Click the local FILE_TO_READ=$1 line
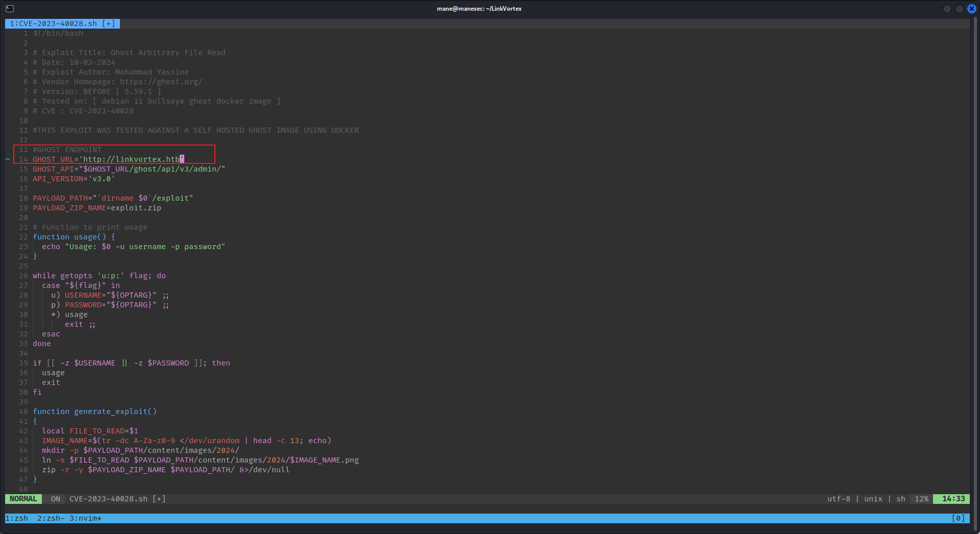Screen dimensions: 980x534 coord(90,431)
